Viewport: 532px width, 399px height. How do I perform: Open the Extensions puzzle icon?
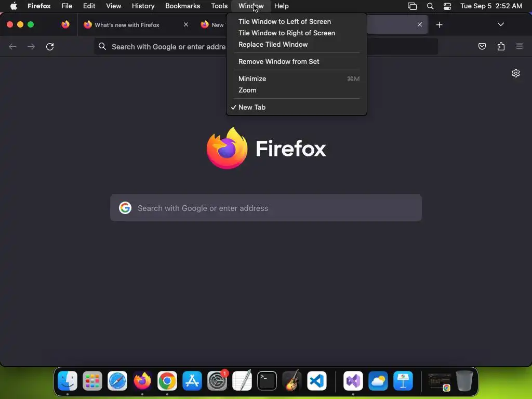coord(501,46)
